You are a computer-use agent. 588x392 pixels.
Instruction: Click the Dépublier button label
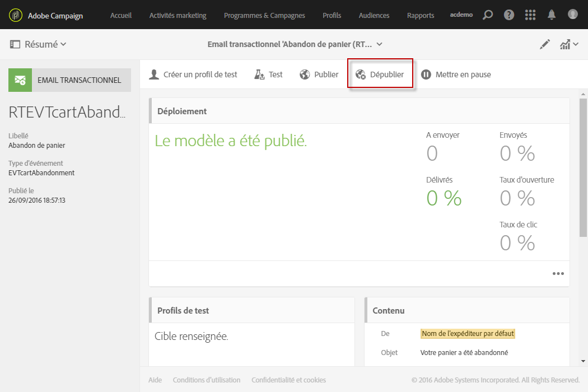point(387,74)
